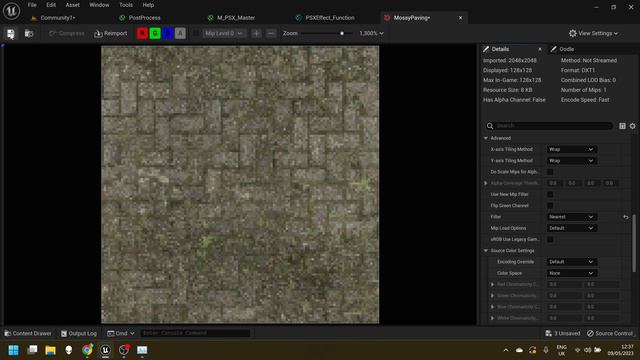Close the Details panel tab
This screenshot has width=640, height=360.
pos(540,49)
